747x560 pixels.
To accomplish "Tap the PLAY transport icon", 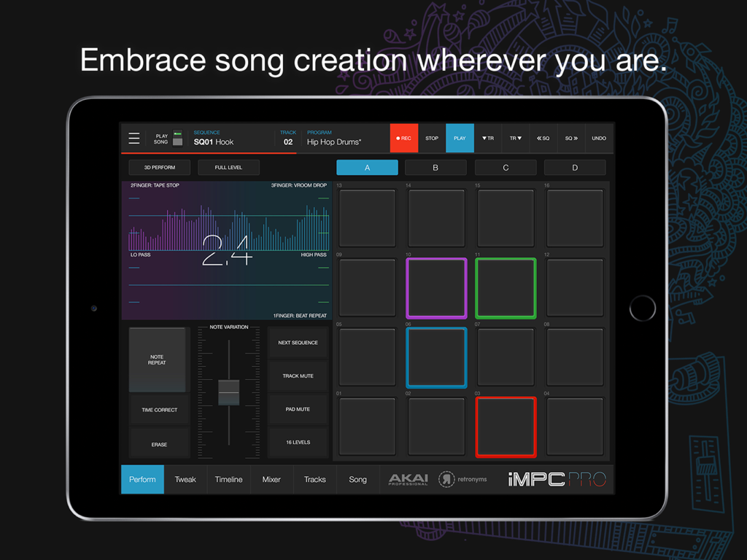I will coord(460,138).
